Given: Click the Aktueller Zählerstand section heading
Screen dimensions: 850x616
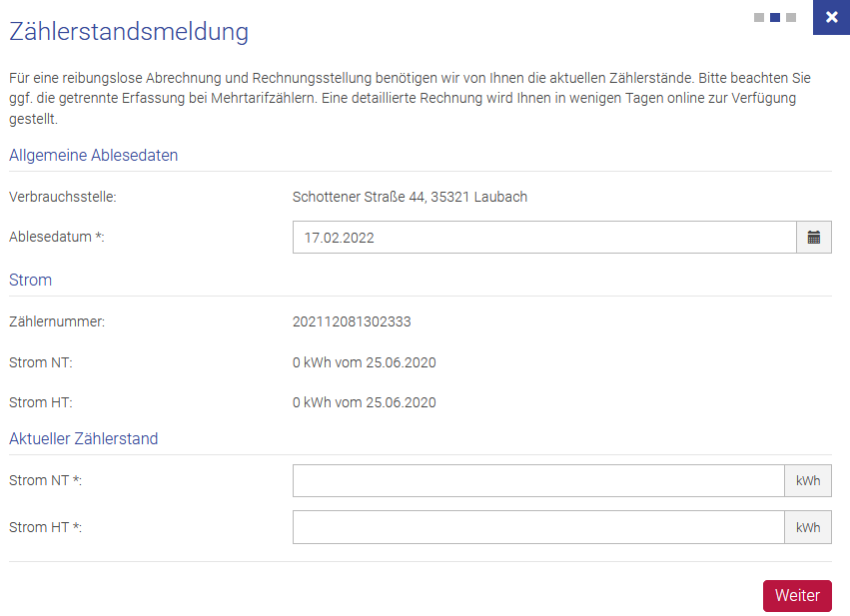Looking at the screenshot, I should [x=84, y=438].
